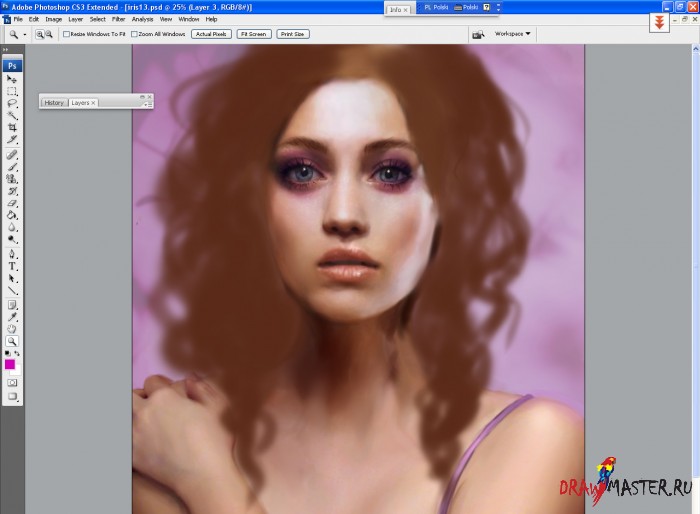The width and height of the screenshot is (700, 514).
Task: Open Go to Bridge icon
Action: click(478, 34)
